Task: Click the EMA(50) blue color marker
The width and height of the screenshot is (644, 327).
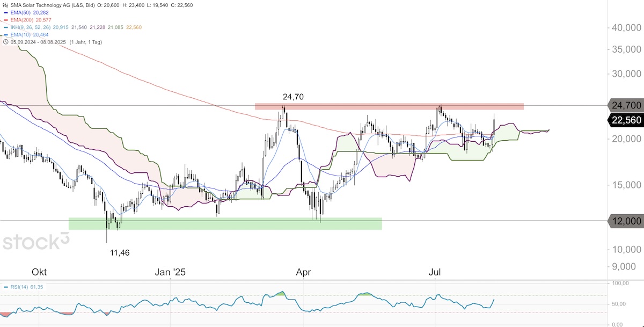Action: tap(6, 12)
